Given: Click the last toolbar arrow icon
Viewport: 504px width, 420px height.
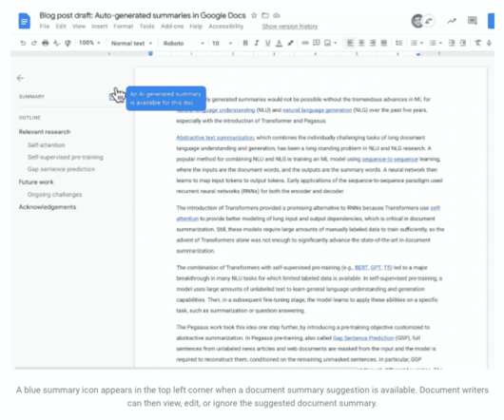Looking at the screenshot, I should tap(489, 43).
